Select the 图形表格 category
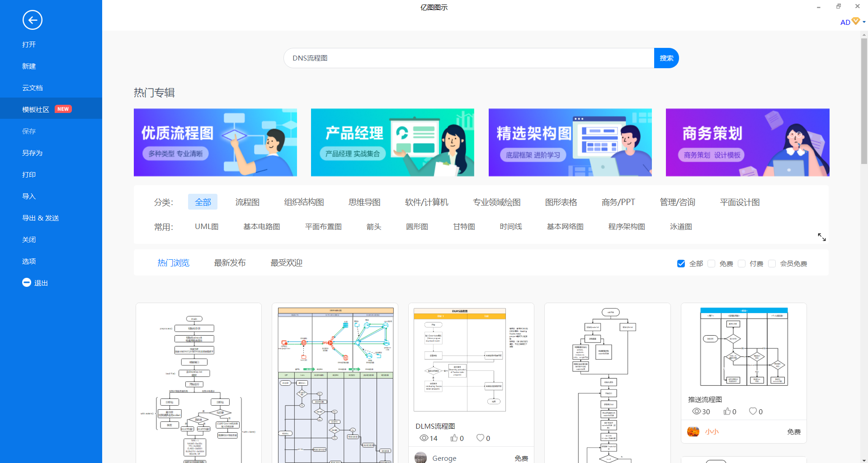This screenshot has height=463, width=868. pos(561,202)
